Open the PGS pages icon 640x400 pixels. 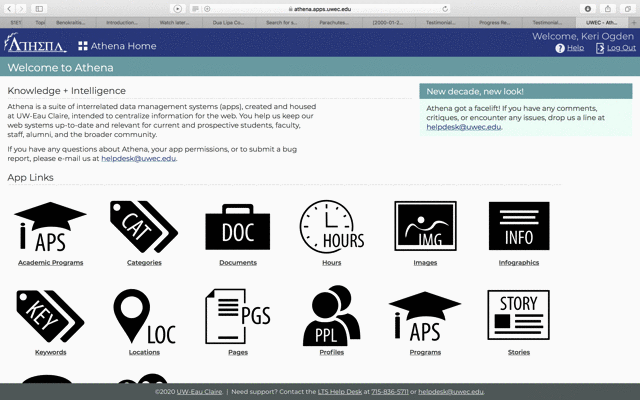tap(238, 316)
